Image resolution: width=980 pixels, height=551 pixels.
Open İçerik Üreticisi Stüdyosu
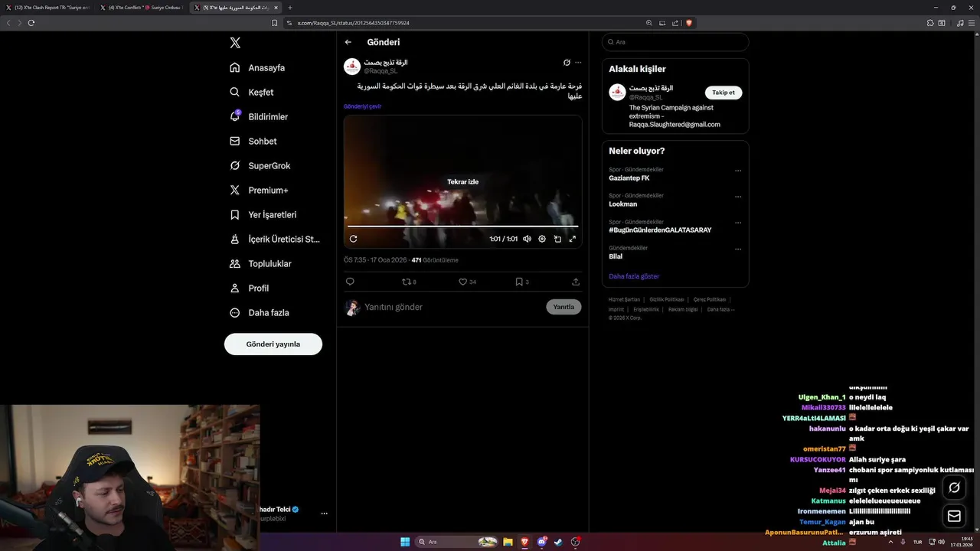pyautogui.click(x=275, y=239)
